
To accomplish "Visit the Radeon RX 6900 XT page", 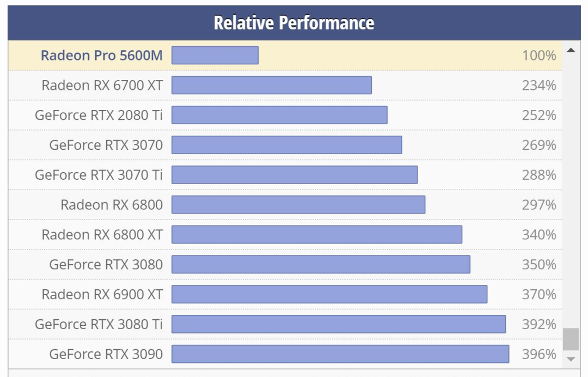I will (x=102, y=295).
